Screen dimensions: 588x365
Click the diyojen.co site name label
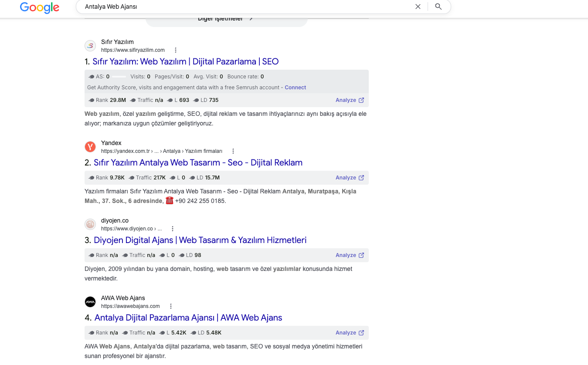(x=115, y=220)
